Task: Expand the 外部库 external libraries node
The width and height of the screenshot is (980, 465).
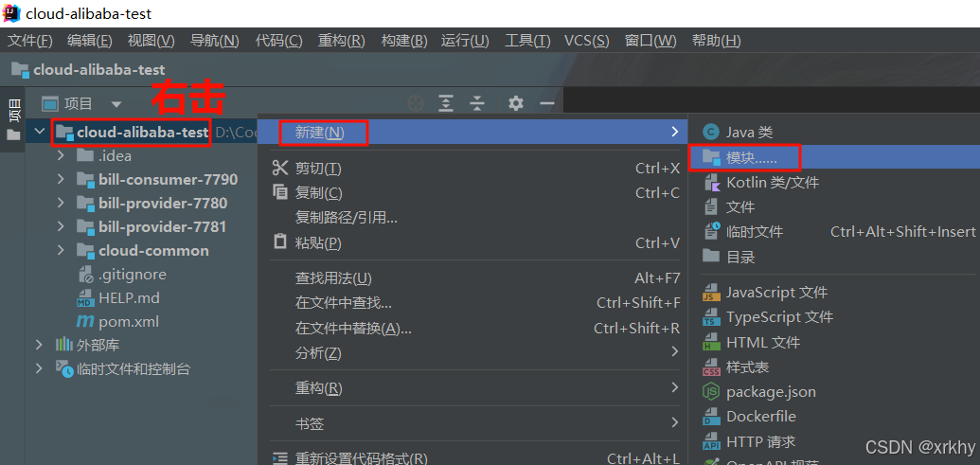Action: pyautogui.click(x=40, y=345)
